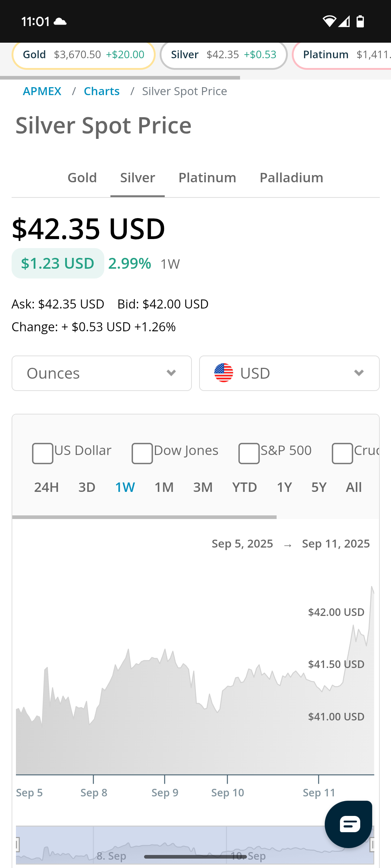Switch to the Gold price tab
Image resolution: width=391 pixels, height=868 pixels.
pyautogui.click(x=82, y=178)
